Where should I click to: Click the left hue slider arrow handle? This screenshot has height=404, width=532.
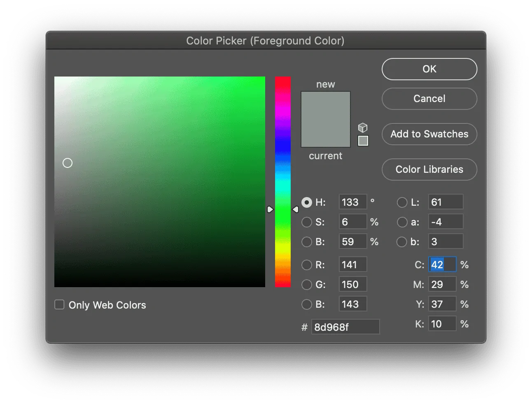270,209
